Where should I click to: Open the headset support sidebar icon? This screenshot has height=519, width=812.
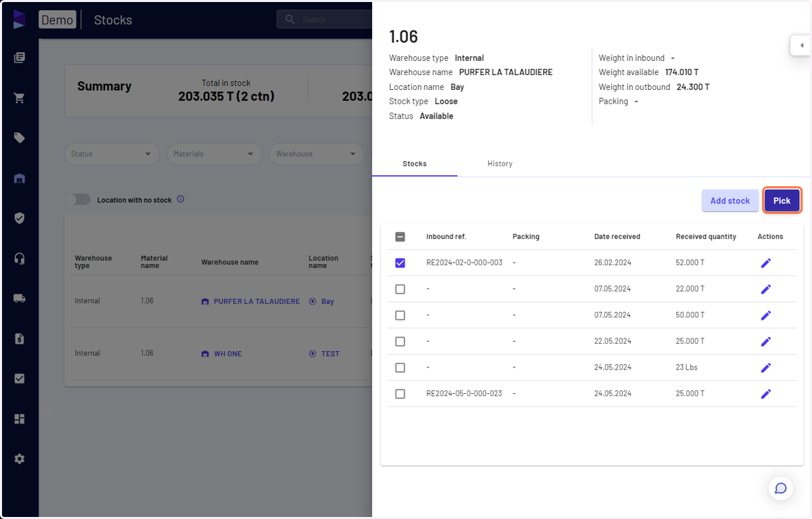19,258
